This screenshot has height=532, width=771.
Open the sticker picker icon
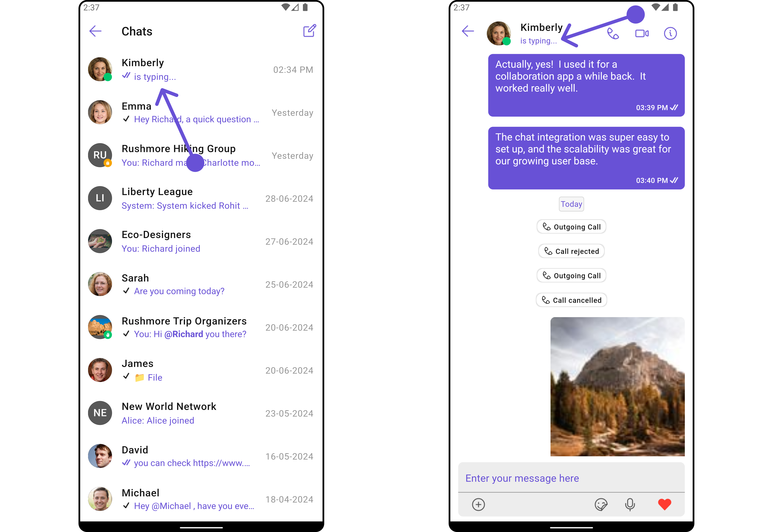[x=601, y=504]
